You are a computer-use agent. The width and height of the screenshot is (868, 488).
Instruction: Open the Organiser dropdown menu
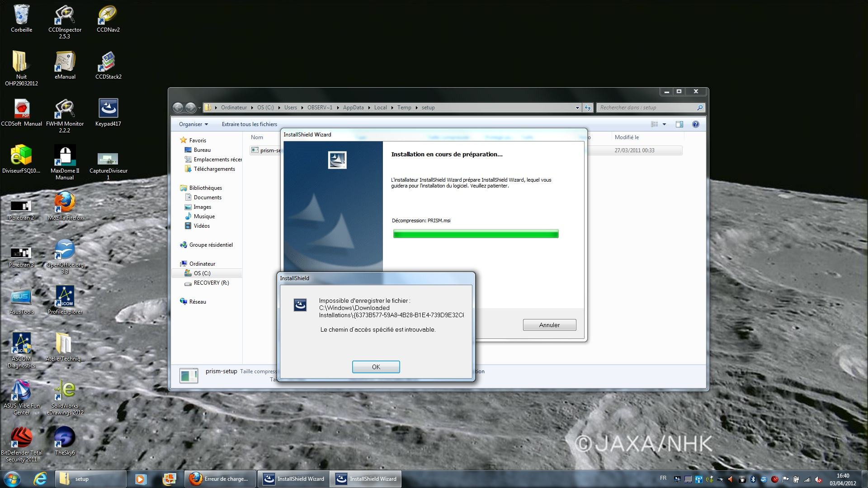tap(193, 124)
